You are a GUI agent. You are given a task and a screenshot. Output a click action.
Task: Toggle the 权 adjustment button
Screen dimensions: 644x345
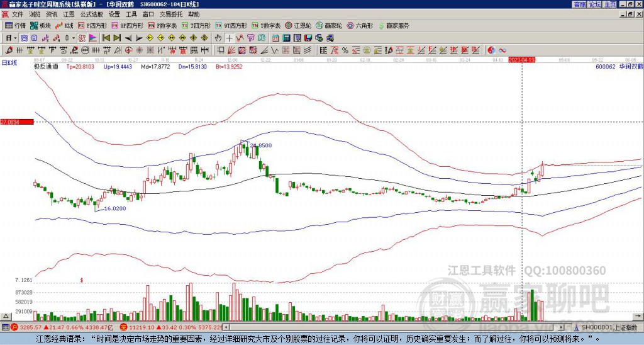(x=82, y=38)
